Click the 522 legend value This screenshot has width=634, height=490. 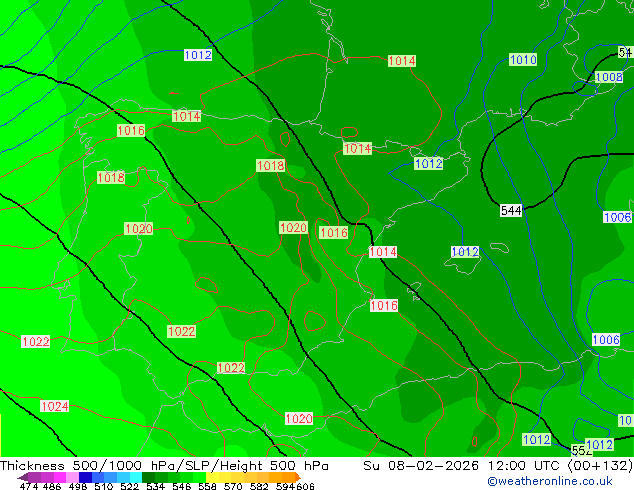[x=129, y=486]
